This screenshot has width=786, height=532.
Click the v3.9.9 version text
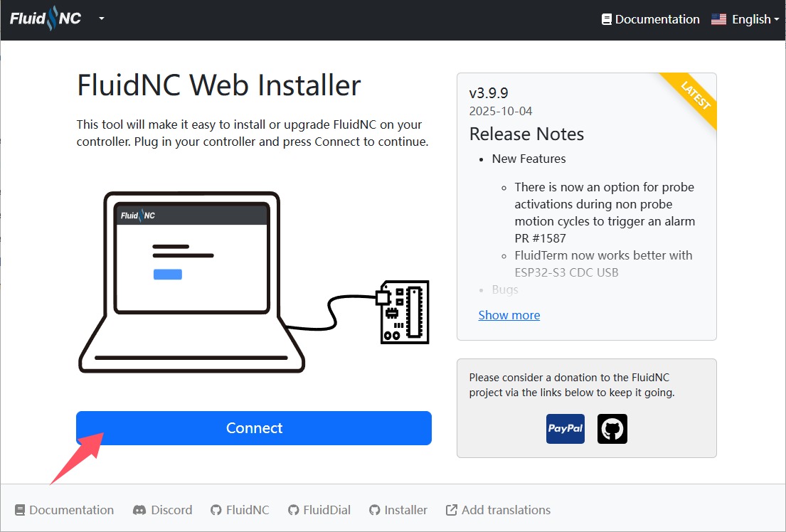(x=488, y=92)
